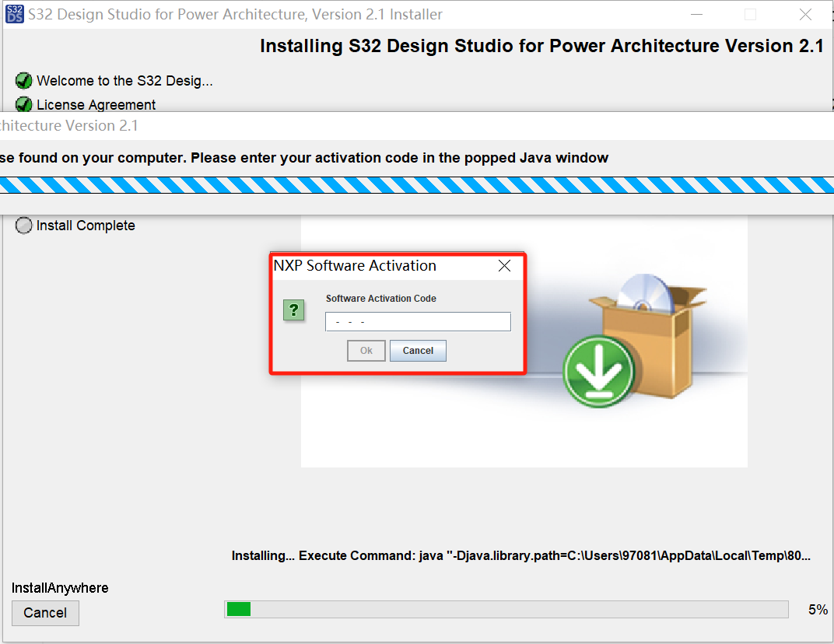Click the 'Install Complete' step label
Image resolution: width=834 pixels, height=644 pixels.
click(x=86, y=226)
